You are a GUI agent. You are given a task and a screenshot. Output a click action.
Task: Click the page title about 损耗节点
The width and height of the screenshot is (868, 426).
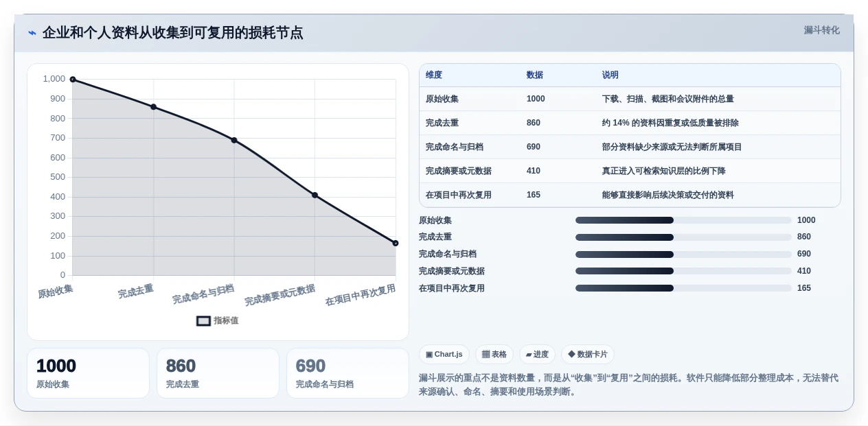[x=172, y=33]
